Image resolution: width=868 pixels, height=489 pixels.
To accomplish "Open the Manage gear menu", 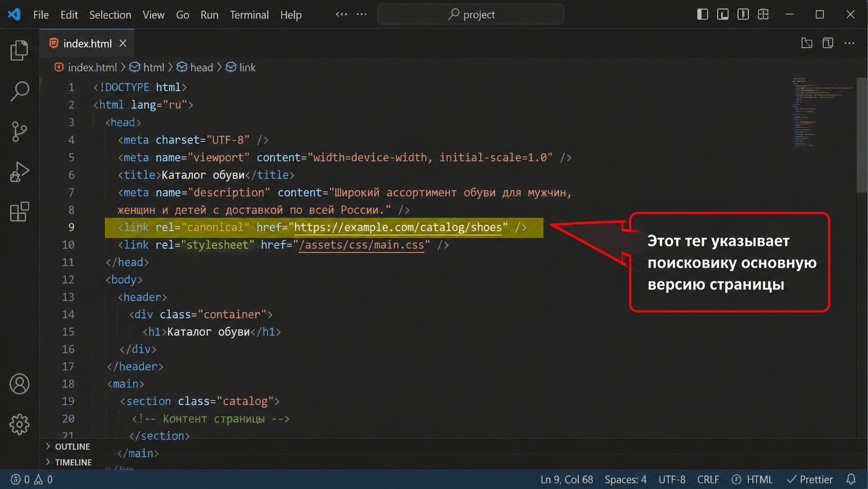I will click(x=19, y=425).
